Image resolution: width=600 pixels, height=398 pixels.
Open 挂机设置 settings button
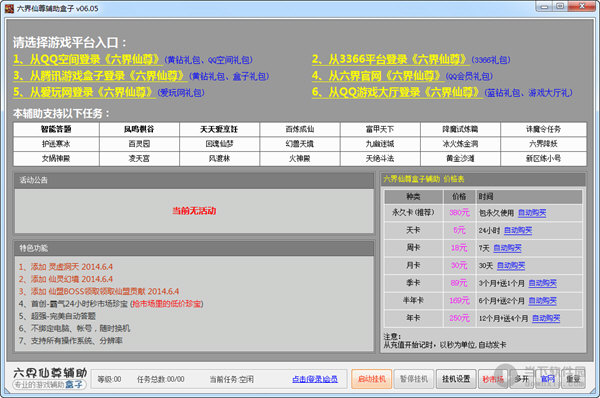click(x=456, y=379)
